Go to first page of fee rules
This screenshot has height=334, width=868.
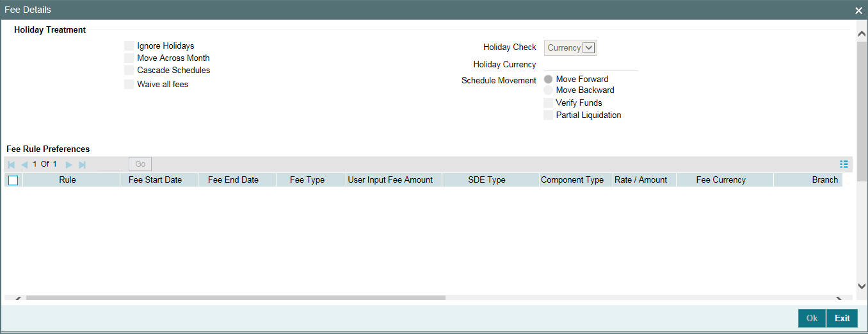(x=12, y=164)
